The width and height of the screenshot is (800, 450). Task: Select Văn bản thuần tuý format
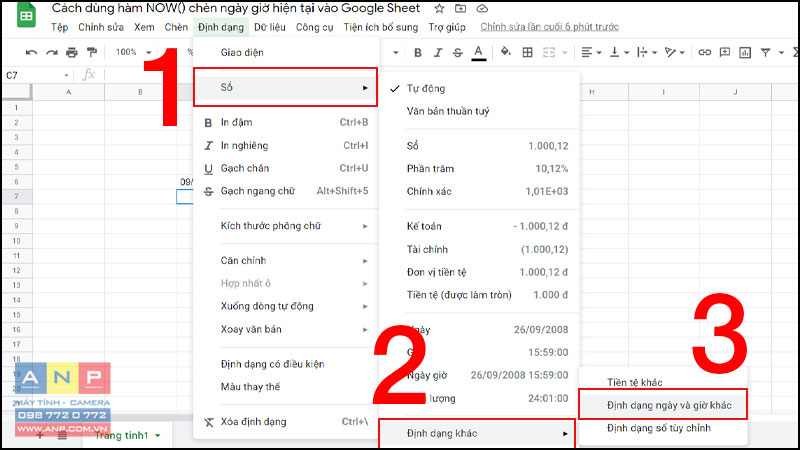480,111
